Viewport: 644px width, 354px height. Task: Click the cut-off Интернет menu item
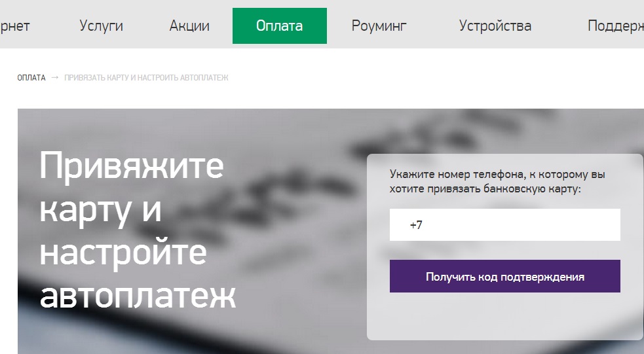point(15,26)
